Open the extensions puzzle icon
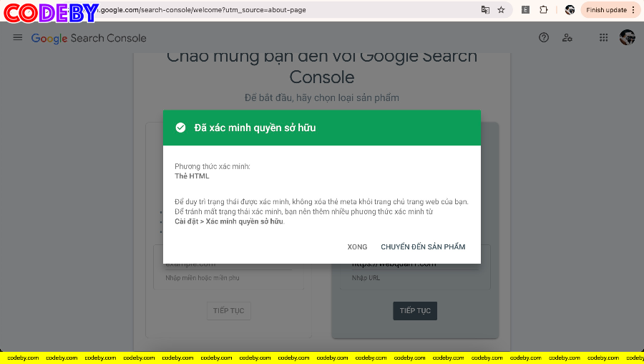 pos(543,10)
